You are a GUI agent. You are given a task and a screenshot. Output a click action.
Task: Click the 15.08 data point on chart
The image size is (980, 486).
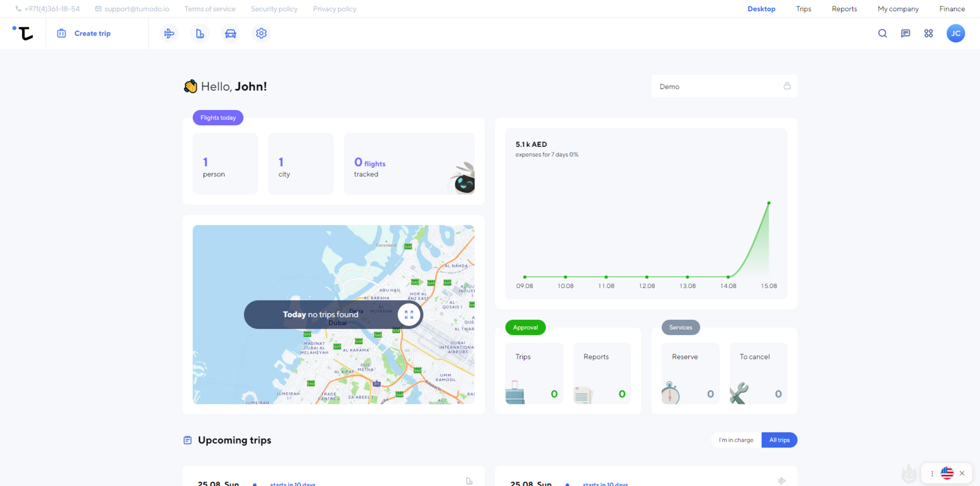click(x=769, y=203)
